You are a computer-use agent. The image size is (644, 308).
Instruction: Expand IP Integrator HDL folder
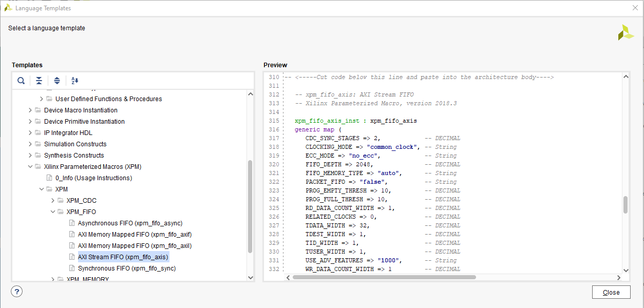30,133
